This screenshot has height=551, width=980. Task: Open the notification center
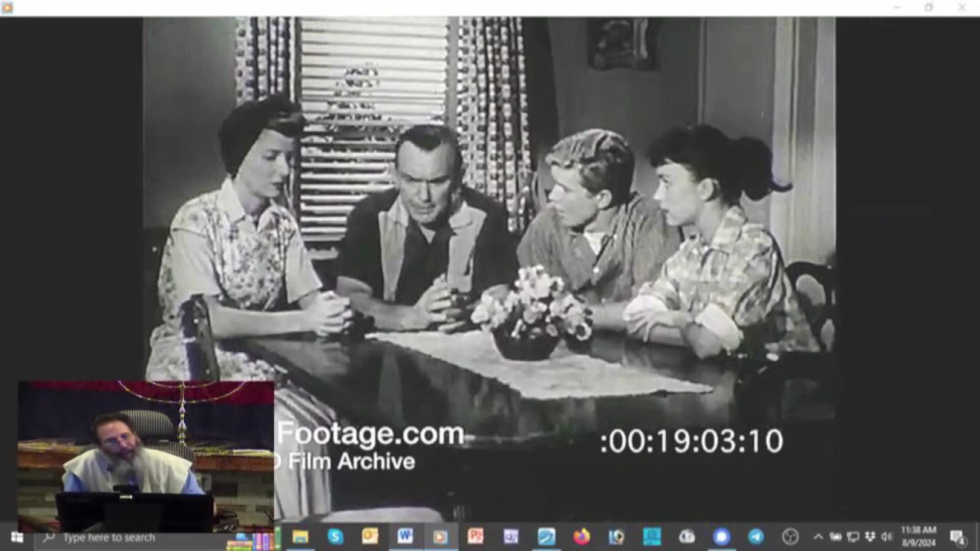coord(957,537)
